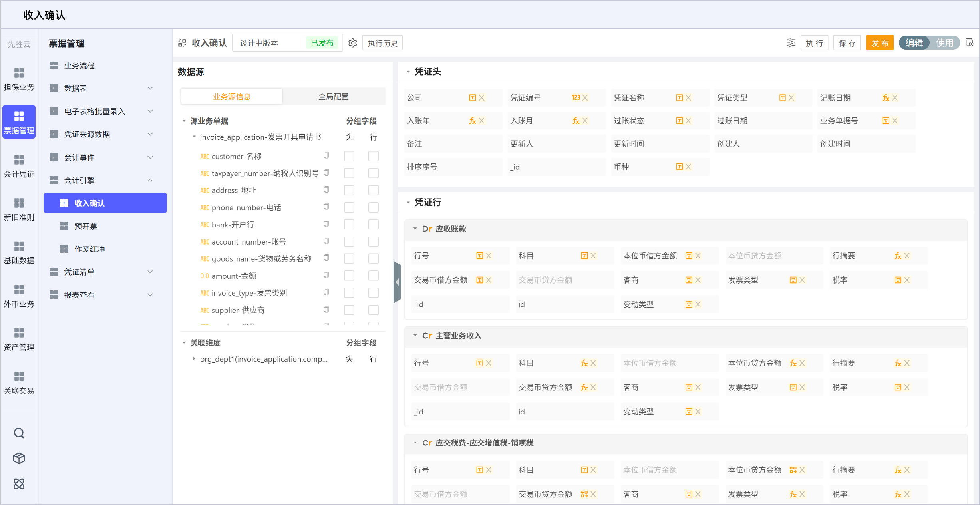Click the search icon in left sidebar
Screen dimensions: 980x505
[x=19, y=433]
